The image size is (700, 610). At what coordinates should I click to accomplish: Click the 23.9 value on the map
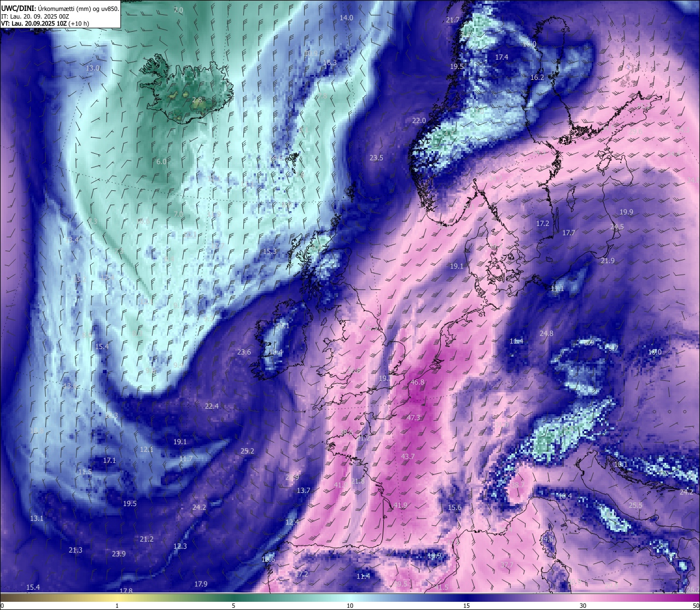point(119,554)
